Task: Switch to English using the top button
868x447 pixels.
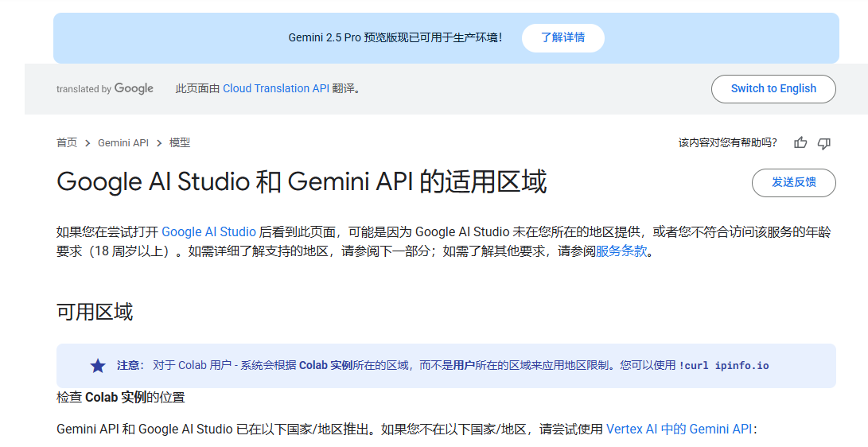Action: pos(773,88)
